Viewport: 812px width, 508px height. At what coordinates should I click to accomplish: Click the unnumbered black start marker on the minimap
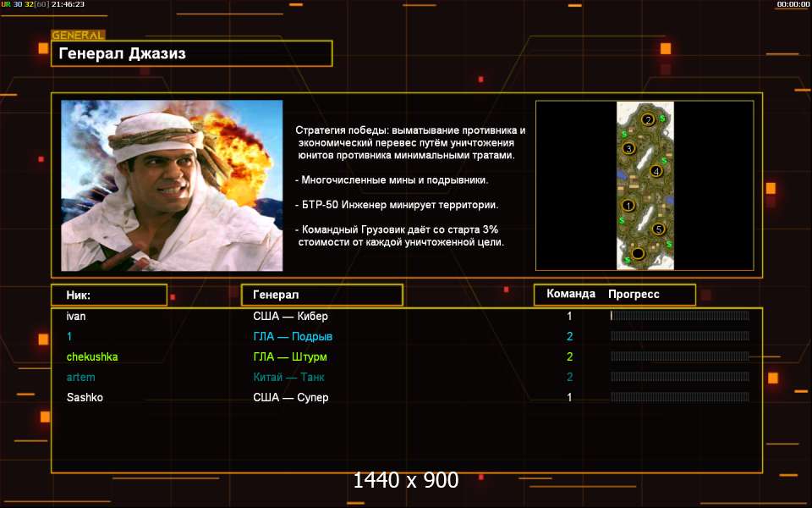(x=638, y=253)
